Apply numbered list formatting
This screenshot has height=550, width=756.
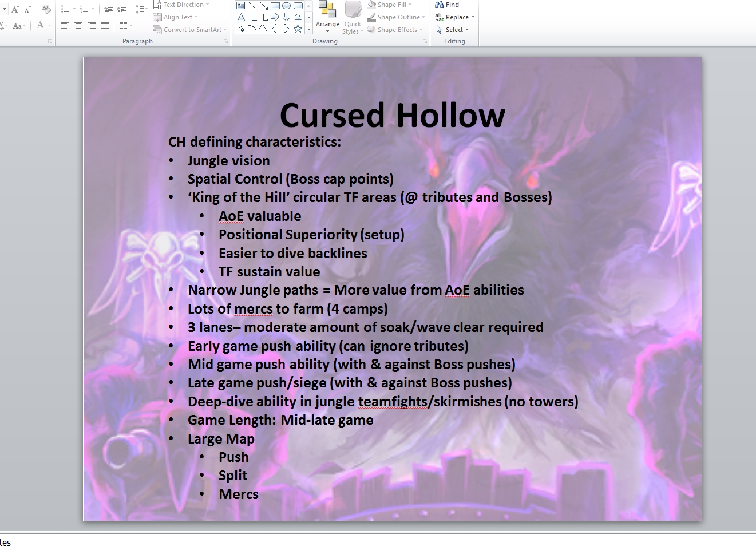click(x=84, y=9)
